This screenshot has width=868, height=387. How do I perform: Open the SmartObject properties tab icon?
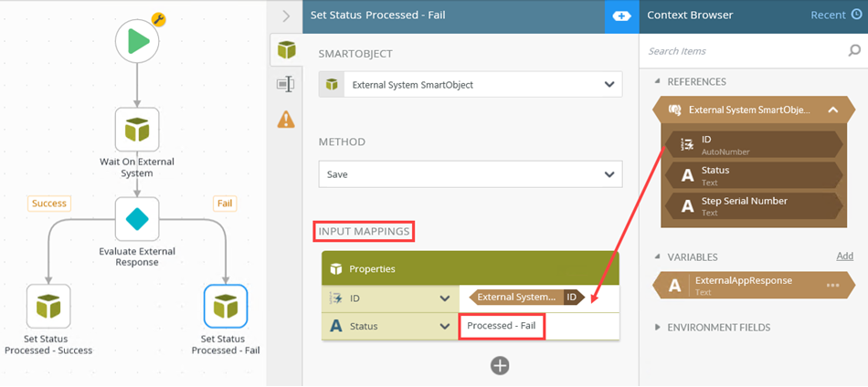click(x=287, y=50)
